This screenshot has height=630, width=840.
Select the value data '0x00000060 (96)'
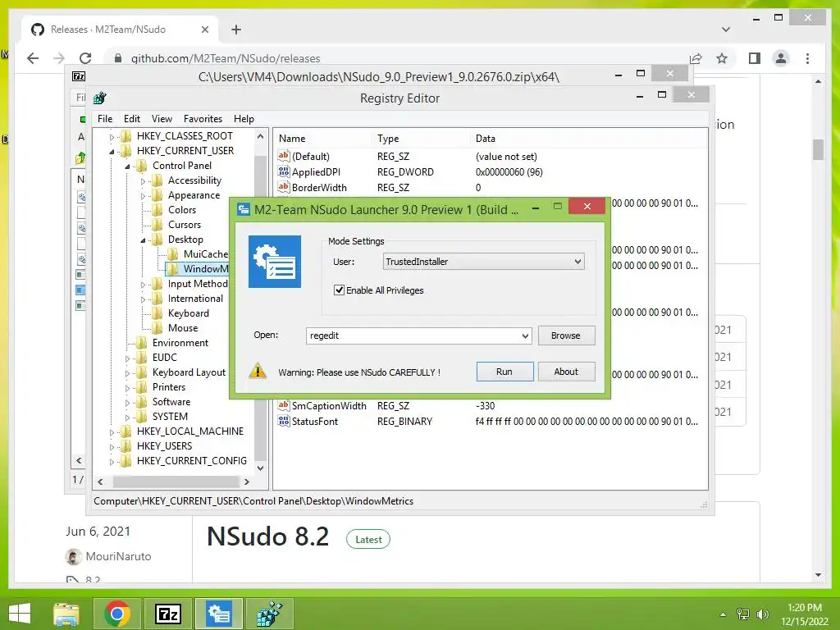coord(509,172)
